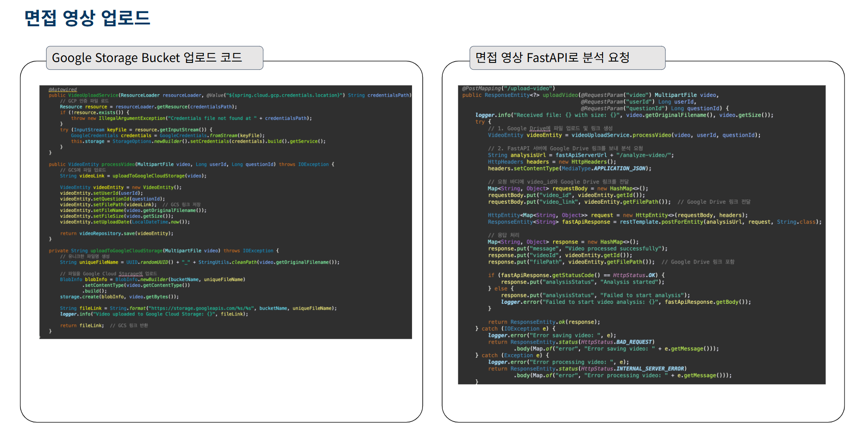The width and height of the screenshot is (868, 441).
Task: Click the @Autowired annotation in the left code
Action: pos(63,90)
